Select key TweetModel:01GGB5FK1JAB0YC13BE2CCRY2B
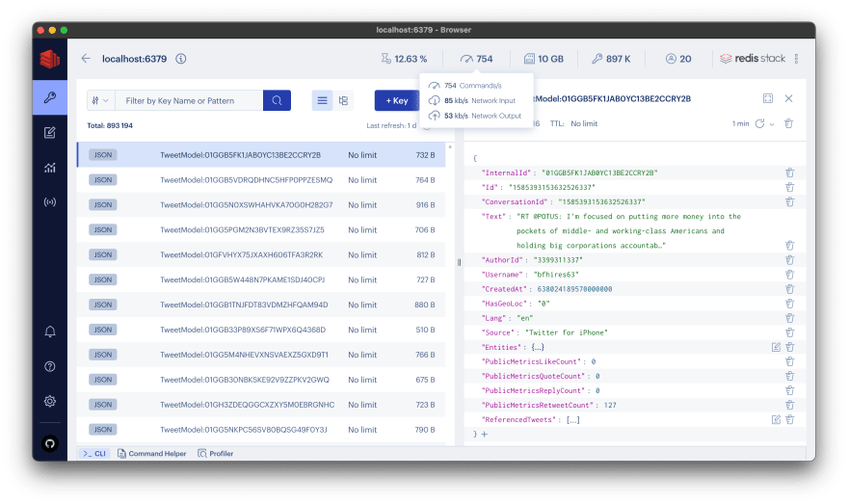The height and width of the screenshot is (504, 848). pyautogui.click(x=261, y=154)
